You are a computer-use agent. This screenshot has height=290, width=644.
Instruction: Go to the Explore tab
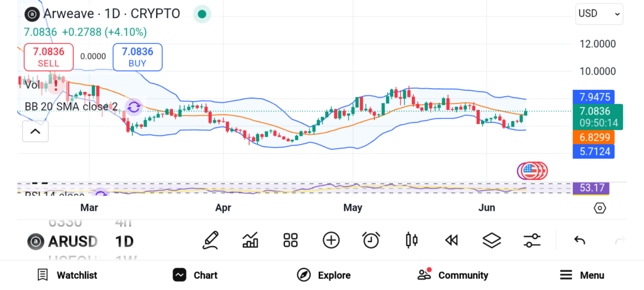coord(324,275)
